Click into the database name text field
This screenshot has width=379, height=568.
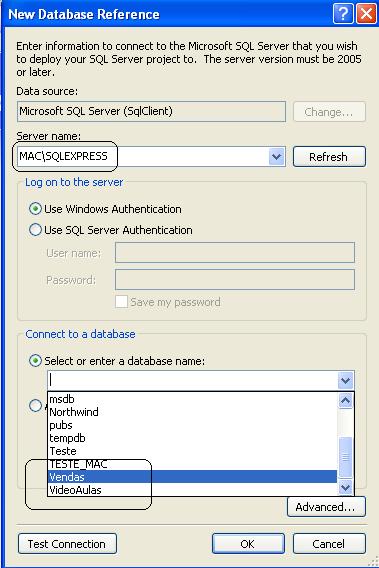(192, 380)
